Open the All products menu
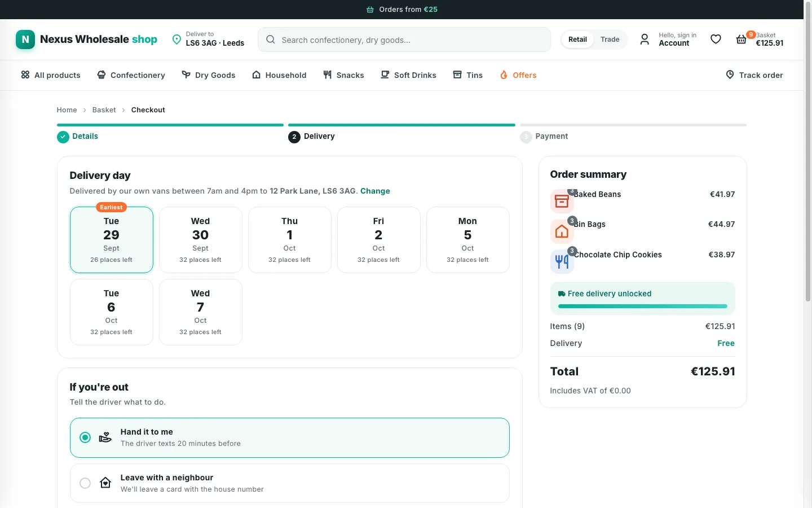The height and width of the screenshot is (508, 812). (x=51, y=75)
